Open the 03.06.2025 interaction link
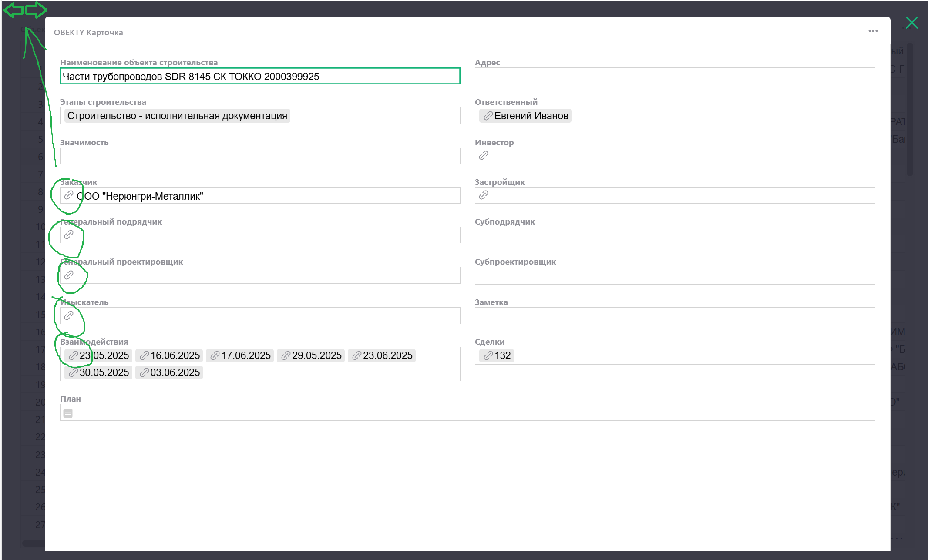 [169, 372]
